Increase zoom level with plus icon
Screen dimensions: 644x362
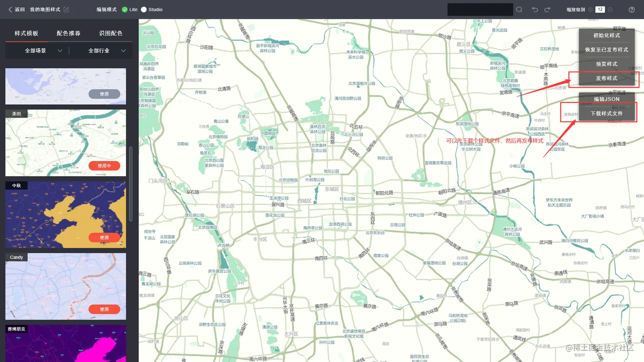(x=590, y=9)
